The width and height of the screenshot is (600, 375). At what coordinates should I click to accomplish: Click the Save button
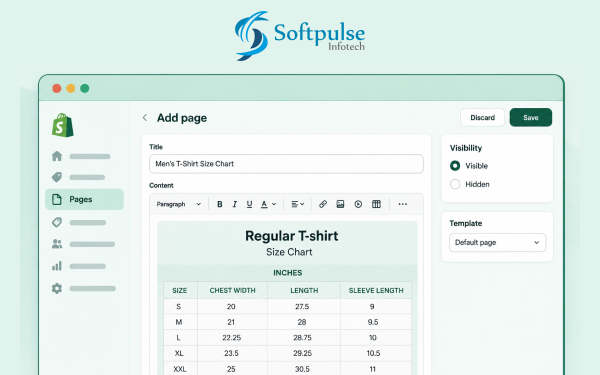(531, 117)
